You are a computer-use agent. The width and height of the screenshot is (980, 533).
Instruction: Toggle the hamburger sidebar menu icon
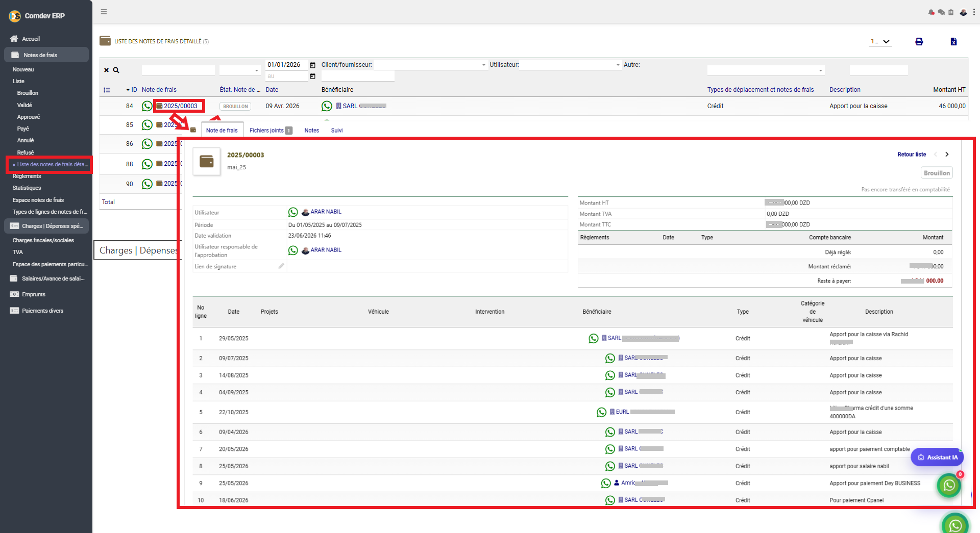104,12
